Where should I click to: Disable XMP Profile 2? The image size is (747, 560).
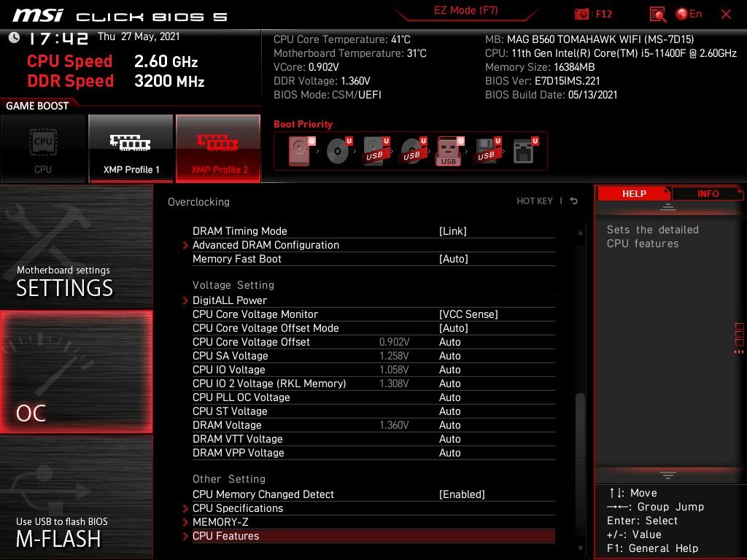218,149
